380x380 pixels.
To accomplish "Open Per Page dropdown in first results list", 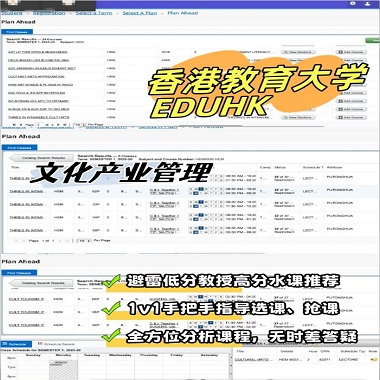I will pos(78,125).
